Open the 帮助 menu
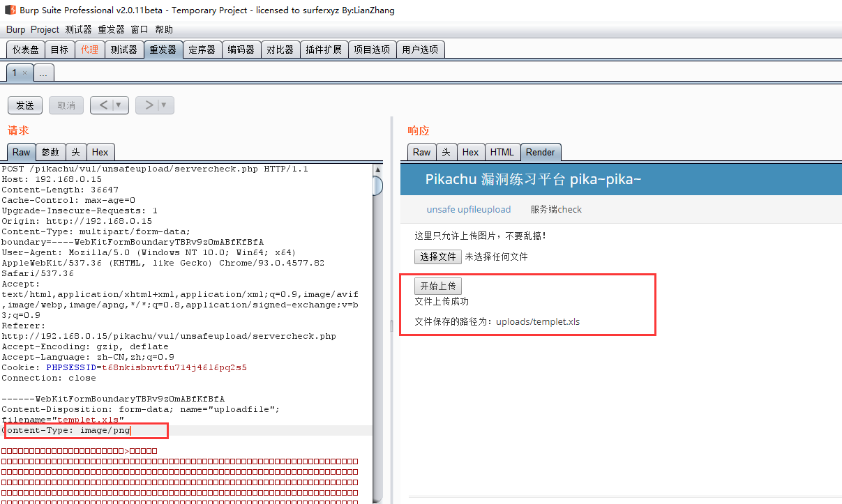This screenshot has height=504, width=842. click(x=164, y=29)
